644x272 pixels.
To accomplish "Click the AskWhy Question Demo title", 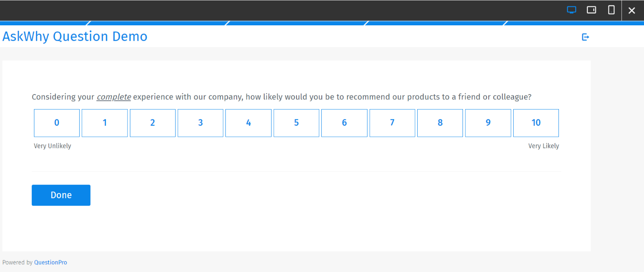I will pos(75,36).
